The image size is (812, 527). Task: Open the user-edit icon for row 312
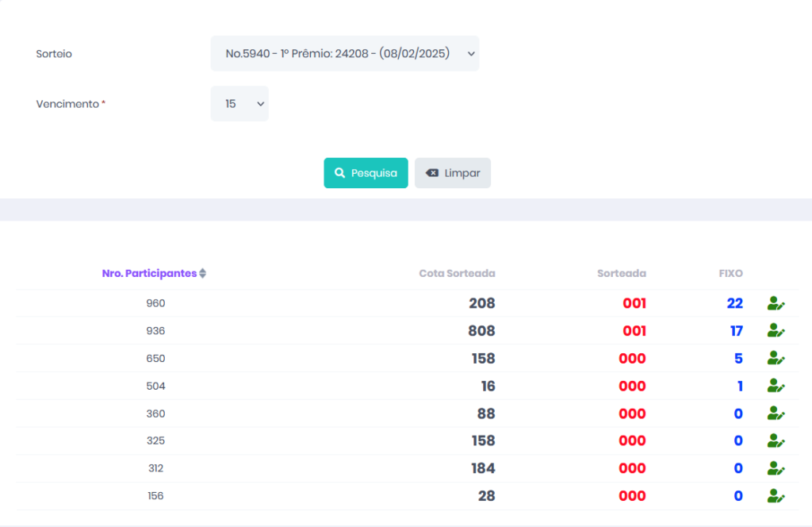click(x=776, y=468)
